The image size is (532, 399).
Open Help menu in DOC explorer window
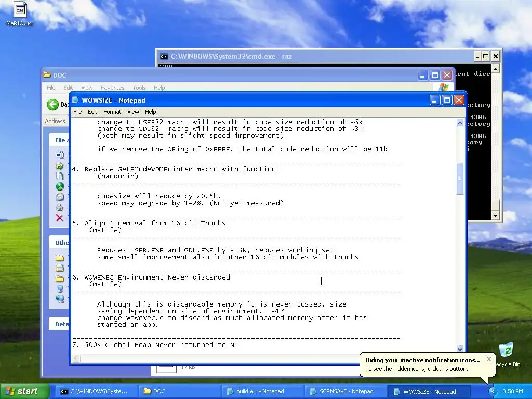(x=159, y=88)
